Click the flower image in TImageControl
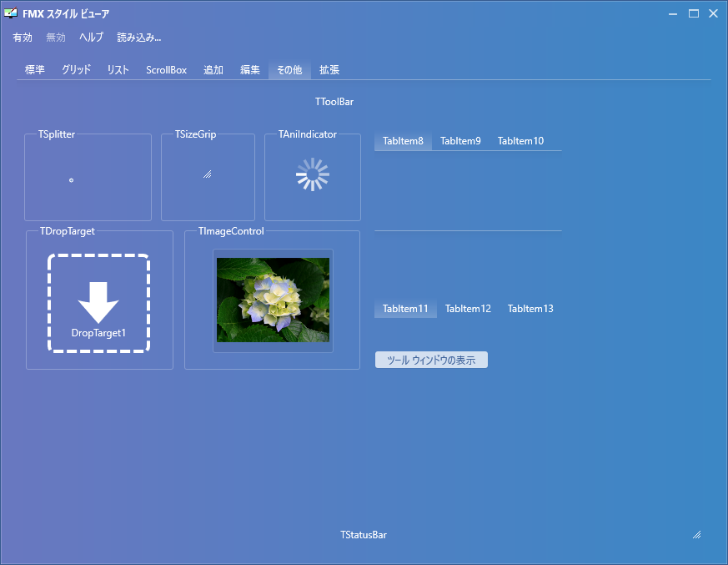The image size is (728, 565). [273, 300]
